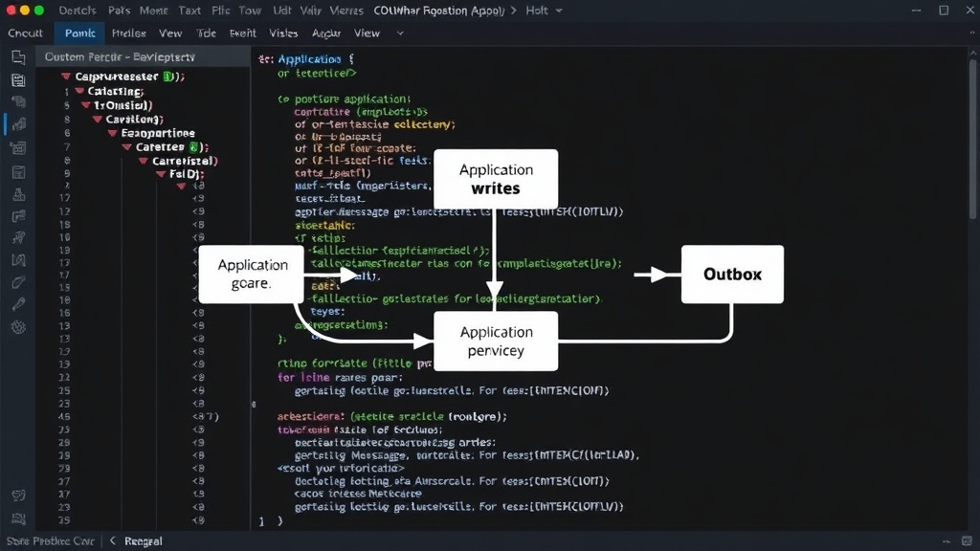Open the Tow menu
The width and height of the screenshot is (980, 551).
click(250, 11)
